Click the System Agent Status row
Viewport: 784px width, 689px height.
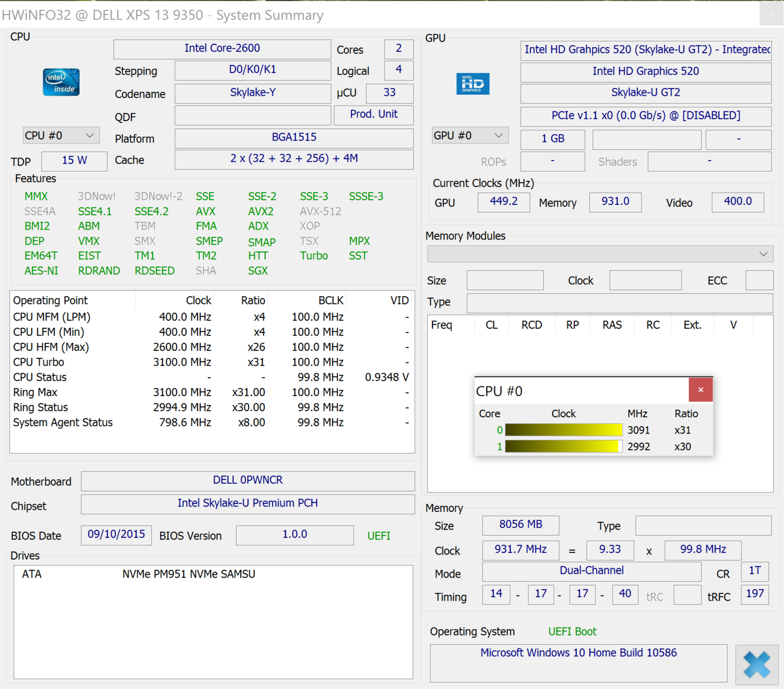click(x=212, y=423)
